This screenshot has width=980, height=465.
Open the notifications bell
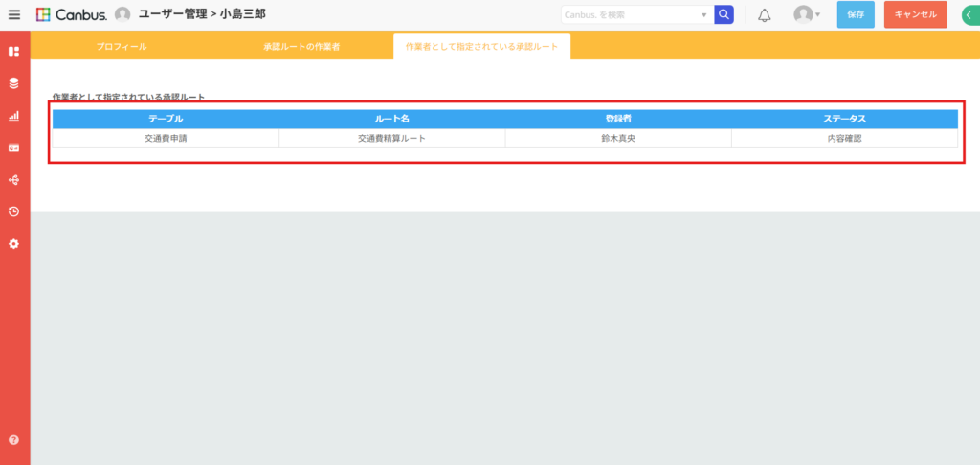pos(764,15)
